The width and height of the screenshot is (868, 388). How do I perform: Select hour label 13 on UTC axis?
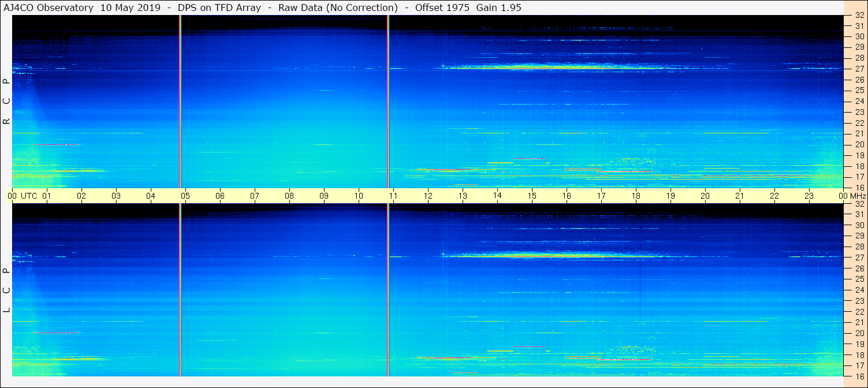click(463, 196)
